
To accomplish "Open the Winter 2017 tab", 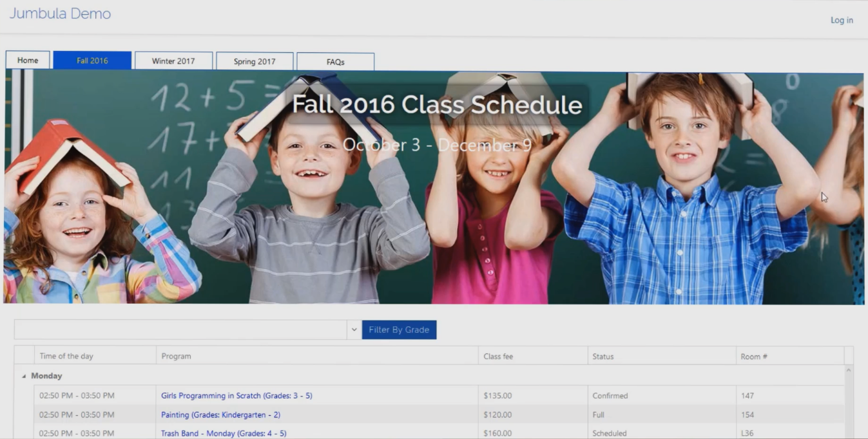I will tap(173, 61).
